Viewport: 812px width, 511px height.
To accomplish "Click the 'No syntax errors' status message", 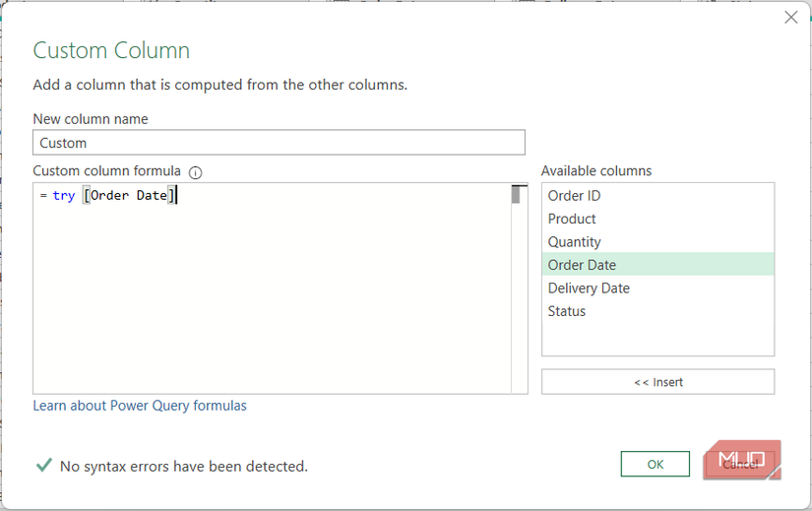I will (183, 466).
